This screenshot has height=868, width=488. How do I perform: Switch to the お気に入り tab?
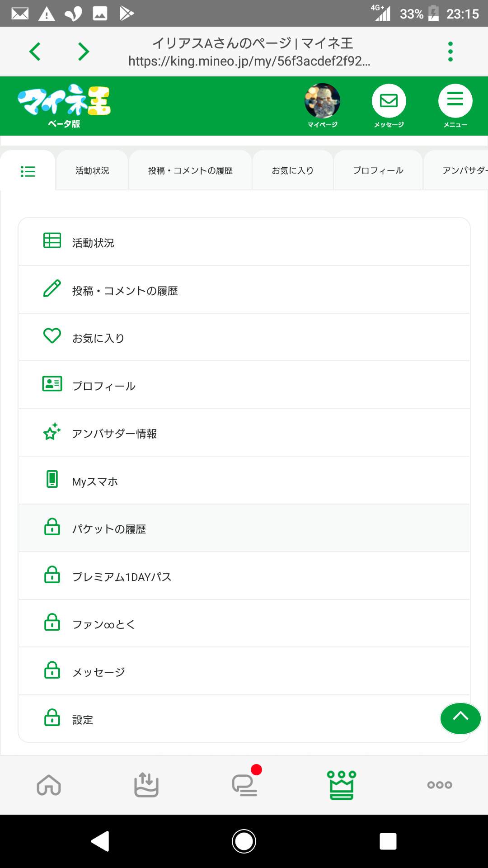[292, 171]
